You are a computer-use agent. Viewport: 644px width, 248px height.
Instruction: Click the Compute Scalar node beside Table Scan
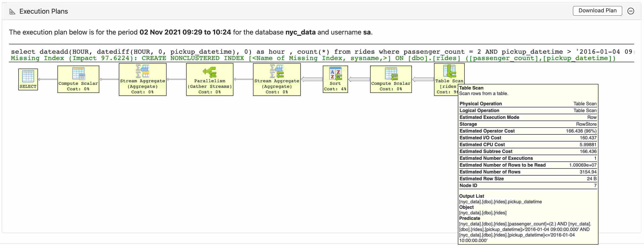391,74
